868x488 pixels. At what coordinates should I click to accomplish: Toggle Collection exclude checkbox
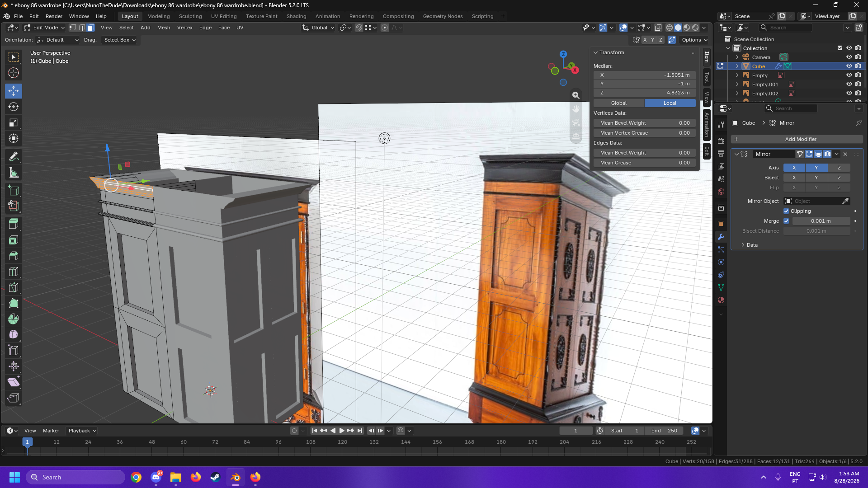[x=840, y=48]
